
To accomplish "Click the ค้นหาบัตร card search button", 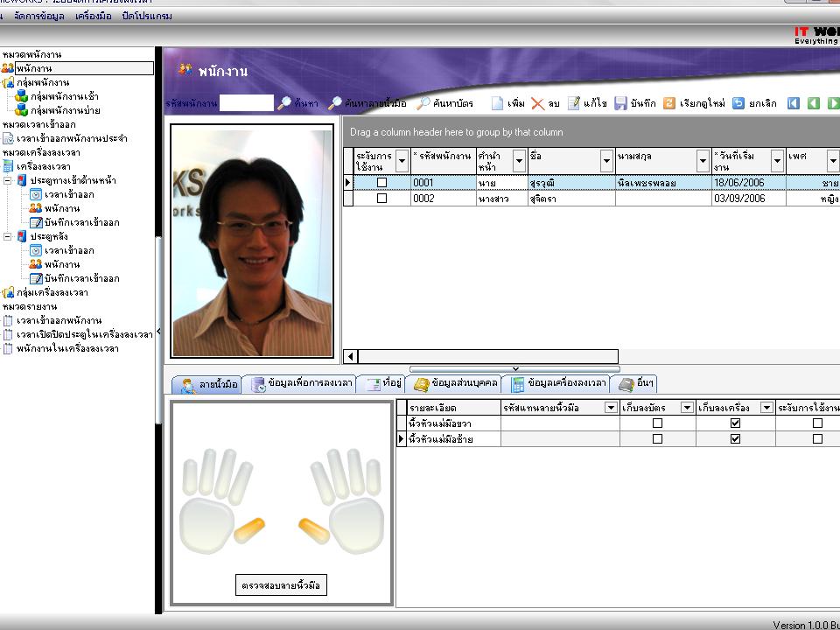I will (x=444, y=103).
